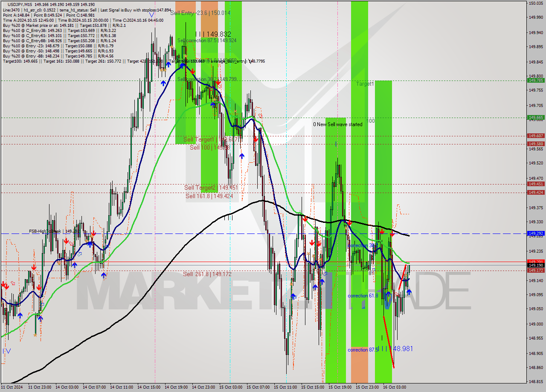Click the '15 Oct 03:00' time axis label
This screenshot has width=546, height=392.
tap(230, 387)
